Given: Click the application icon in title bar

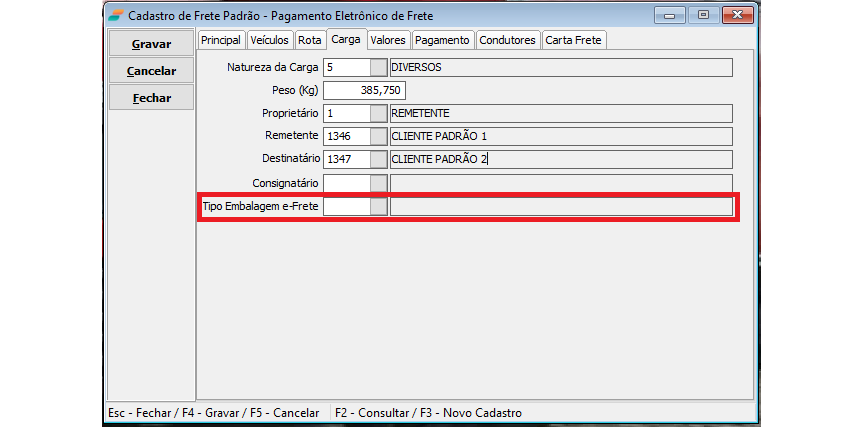Looking at the screenshot, I should 116,15.
